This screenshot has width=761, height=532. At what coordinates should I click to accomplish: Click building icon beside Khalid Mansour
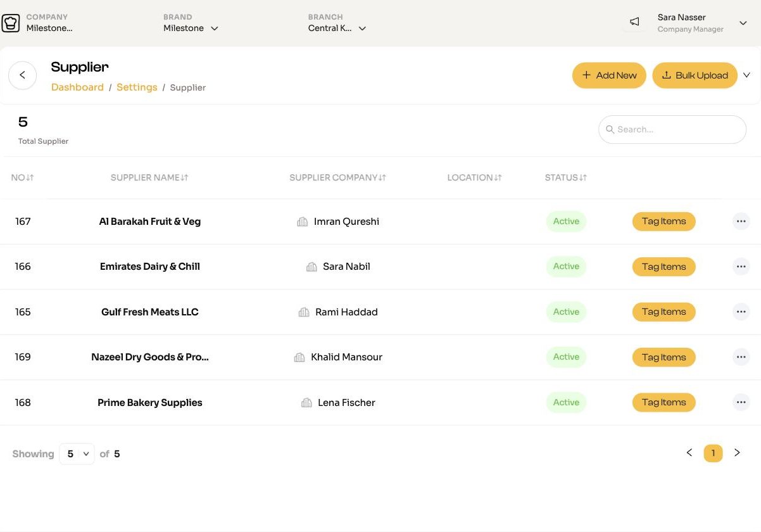pyautogui.click(x=299, y=357)
